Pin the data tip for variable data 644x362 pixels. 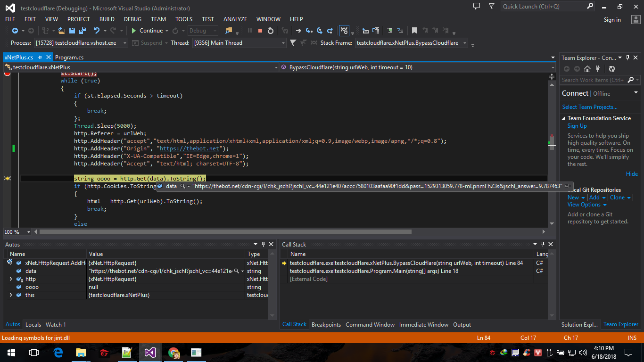[x=568, y=186]
